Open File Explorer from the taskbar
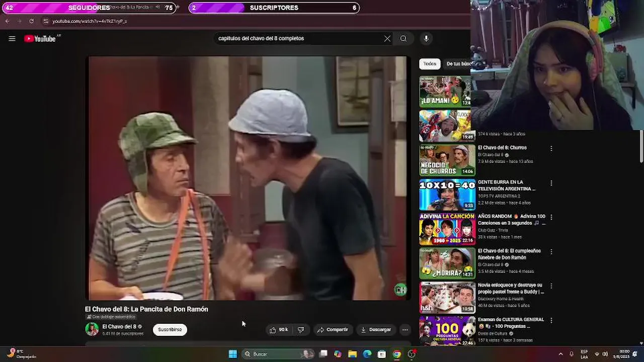Screen dimensions: 644x362 pyautogui.click(x=353, y=354)
